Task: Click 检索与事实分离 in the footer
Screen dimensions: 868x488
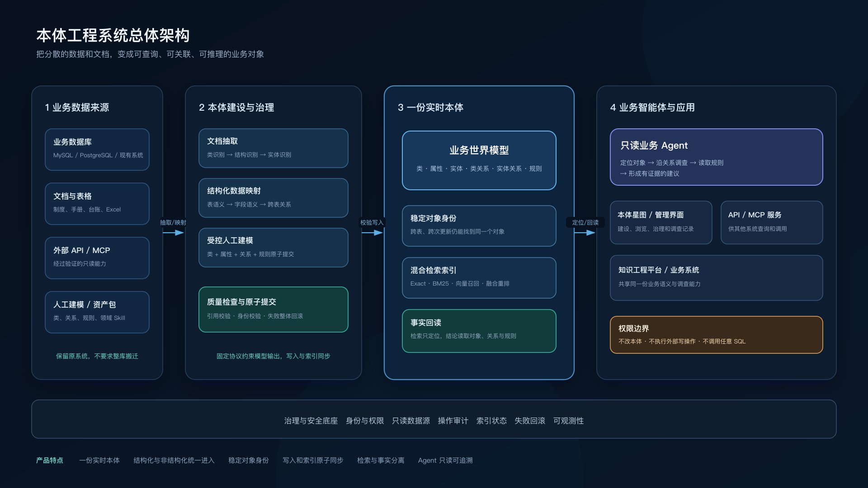Action: 381,460
